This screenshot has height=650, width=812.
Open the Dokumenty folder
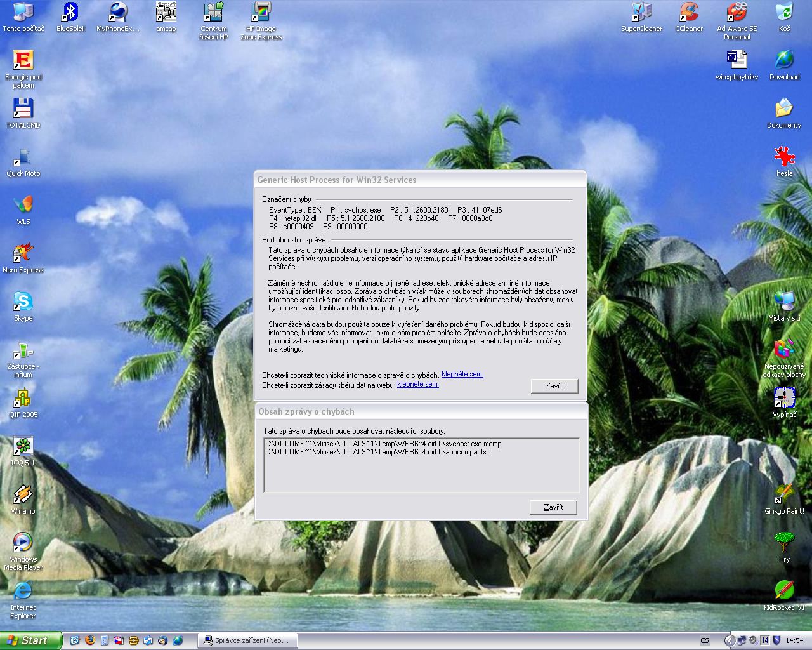[784, 113]
